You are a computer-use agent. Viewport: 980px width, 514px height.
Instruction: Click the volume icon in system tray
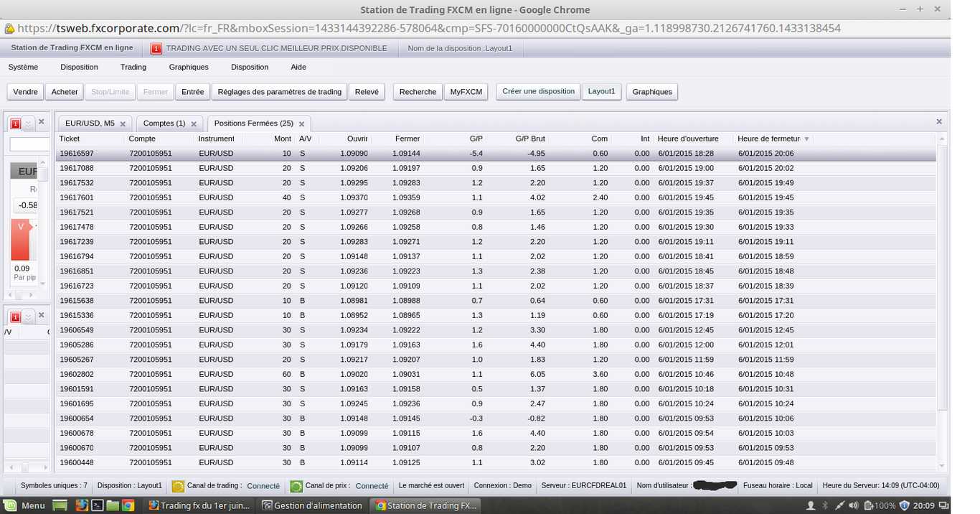pos(854,505)
